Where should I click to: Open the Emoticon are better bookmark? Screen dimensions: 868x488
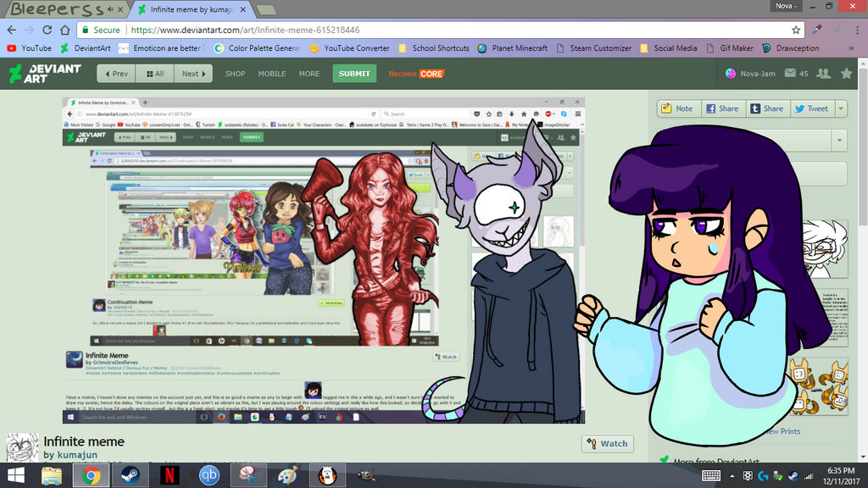coord(160,48)
